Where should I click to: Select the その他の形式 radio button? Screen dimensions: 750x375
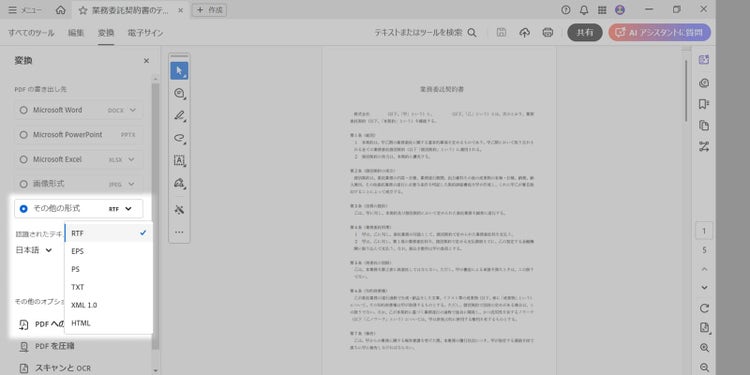(x=23, y=209)
